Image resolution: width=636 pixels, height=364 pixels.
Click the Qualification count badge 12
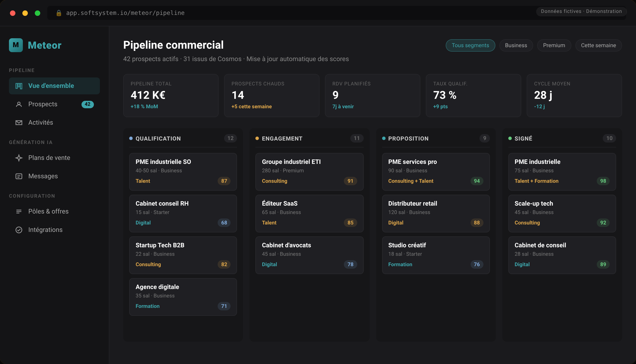[x=230, y=138]
